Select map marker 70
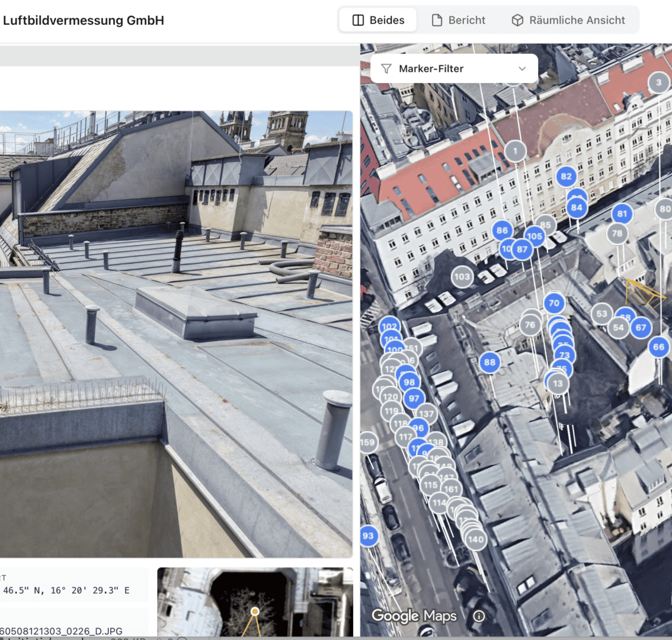 coord(554,303)
